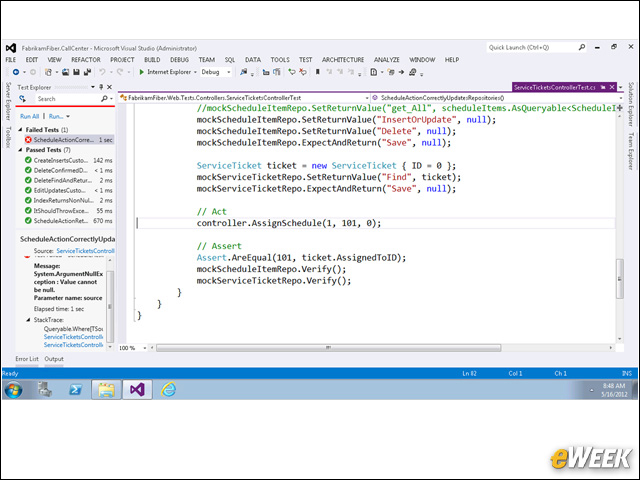Open the ANALYZE menu
The width and height of the screenshot is (640, 480).
(387, 60)
